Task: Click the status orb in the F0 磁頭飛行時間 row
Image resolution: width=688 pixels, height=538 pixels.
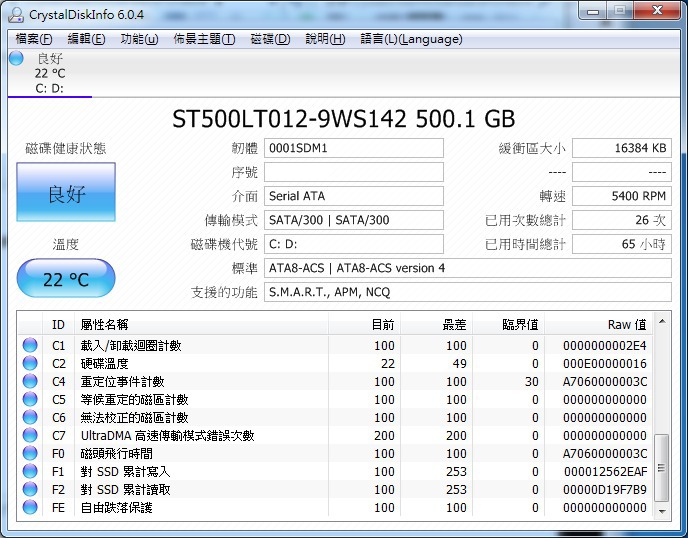Action: (x=30, y=454)
